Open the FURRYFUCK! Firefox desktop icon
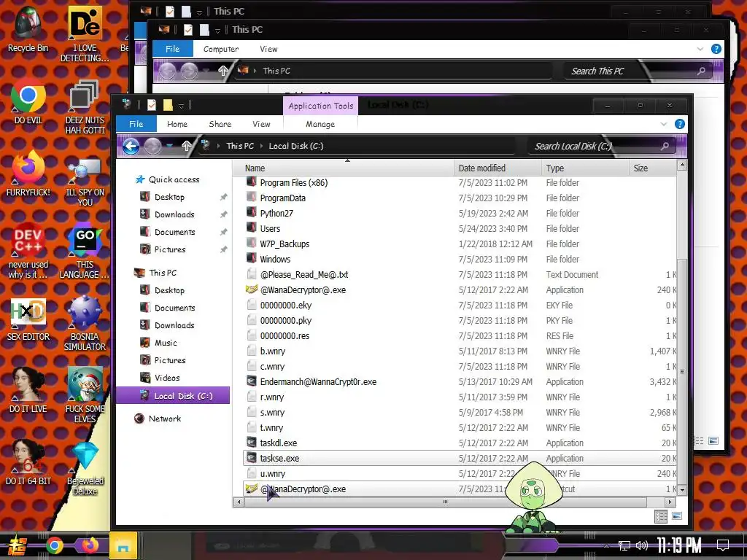747x560 pixels. [28, 174]
